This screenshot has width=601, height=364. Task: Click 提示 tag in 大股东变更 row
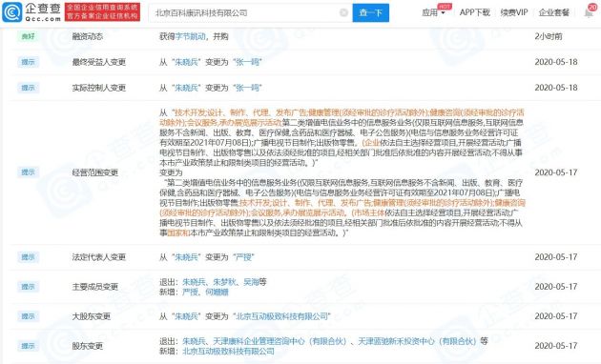[x=28, y=316]
